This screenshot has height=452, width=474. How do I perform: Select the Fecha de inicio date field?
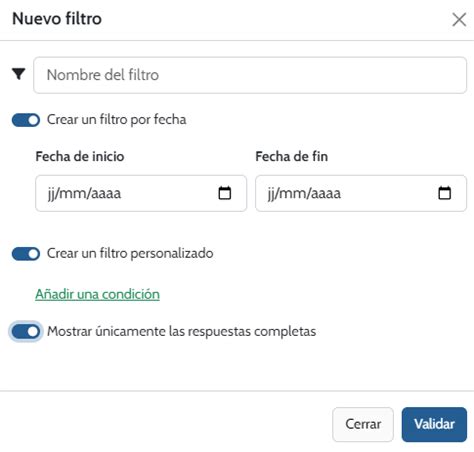pos(141,193)
